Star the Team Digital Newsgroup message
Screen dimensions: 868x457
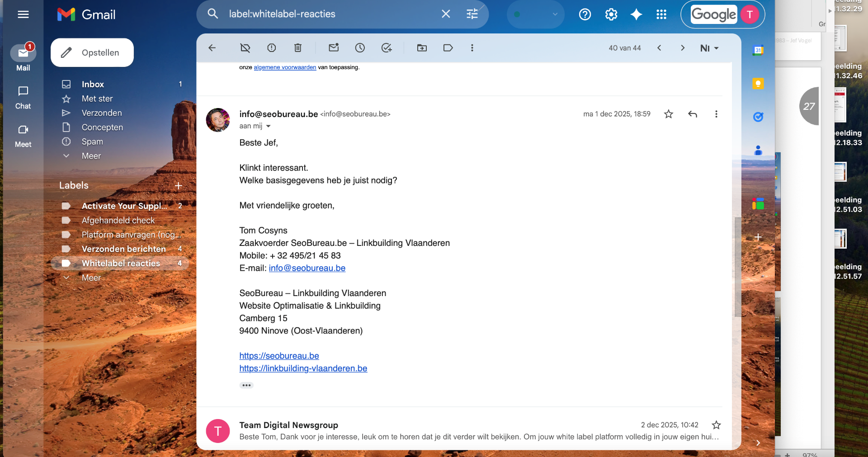[716, 425]
